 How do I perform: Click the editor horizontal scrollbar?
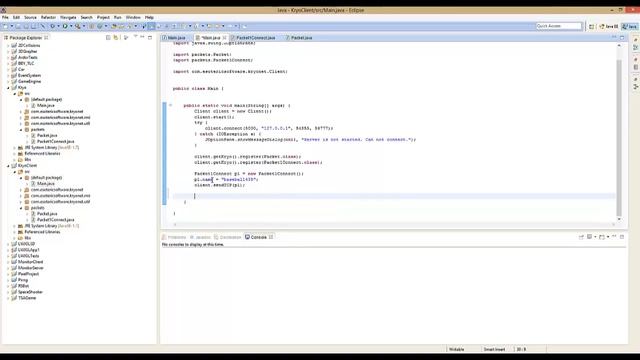(394, 224)
